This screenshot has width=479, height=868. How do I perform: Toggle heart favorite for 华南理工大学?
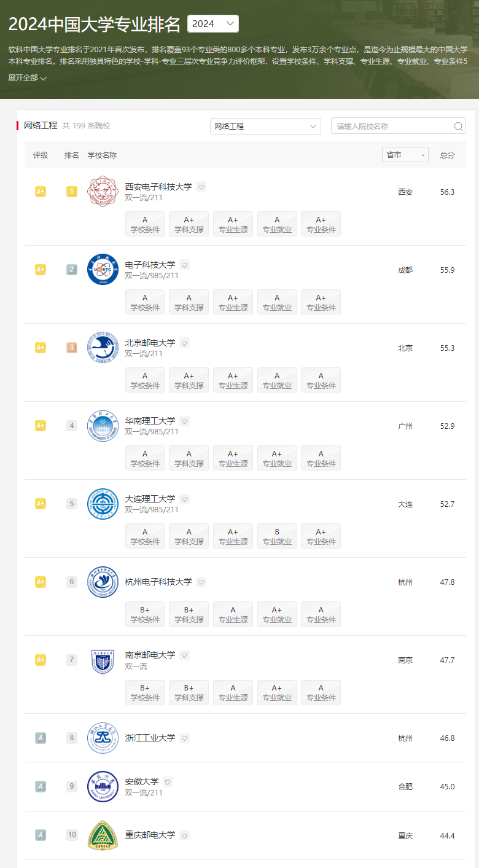click(185, 421)
